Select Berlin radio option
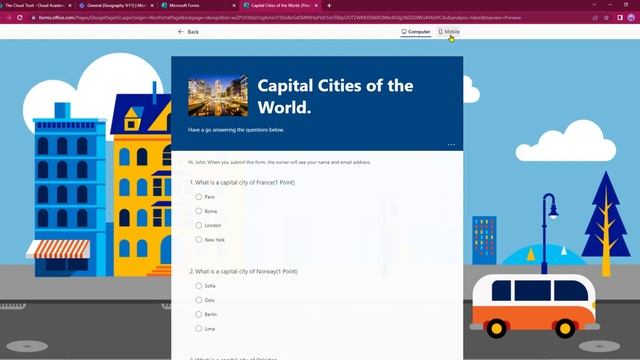 click(199, 314)
